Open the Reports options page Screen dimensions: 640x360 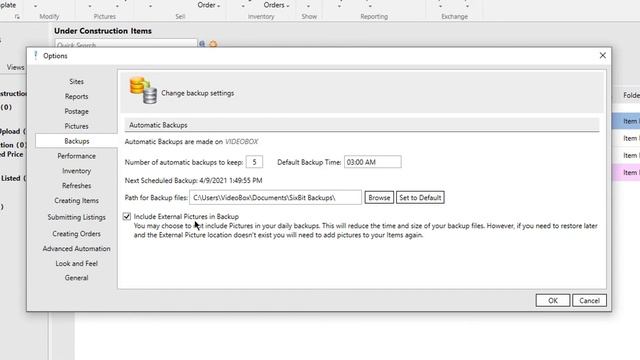click(76, 96)
